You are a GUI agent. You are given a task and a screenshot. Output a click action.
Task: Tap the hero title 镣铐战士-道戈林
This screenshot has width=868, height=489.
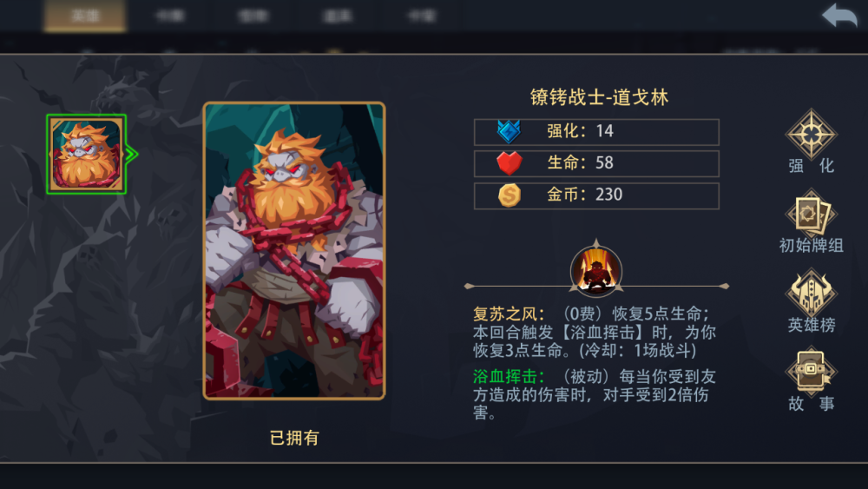coord(599,97)
